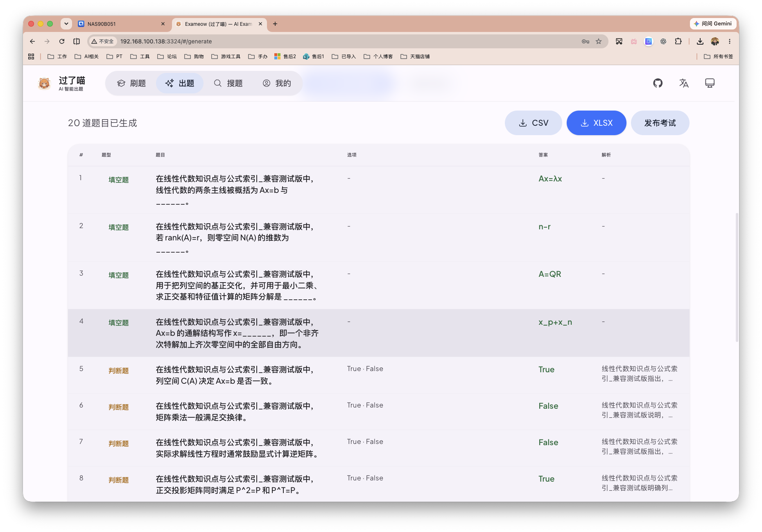The image size is (762, 532).
Task: Open the 工作 bookmark folder
Action: (x=57, y=57)
